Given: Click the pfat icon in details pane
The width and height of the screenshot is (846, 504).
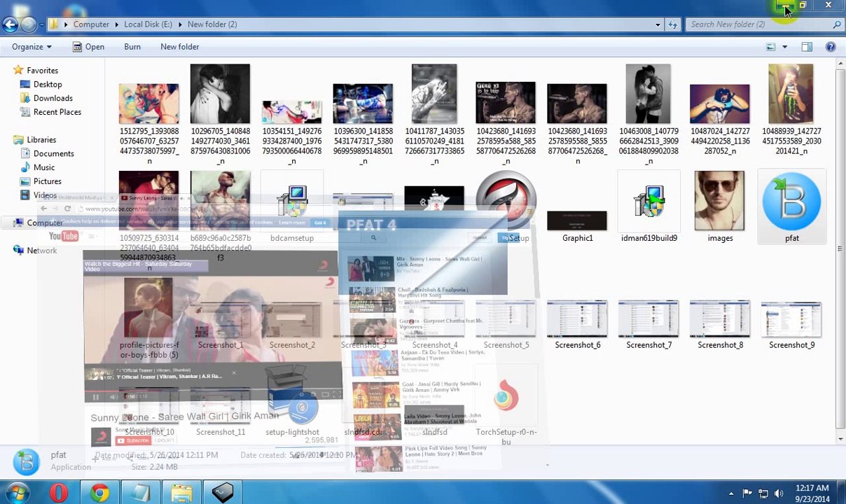Looking at the screenshot, I should [x=27, y=461].
